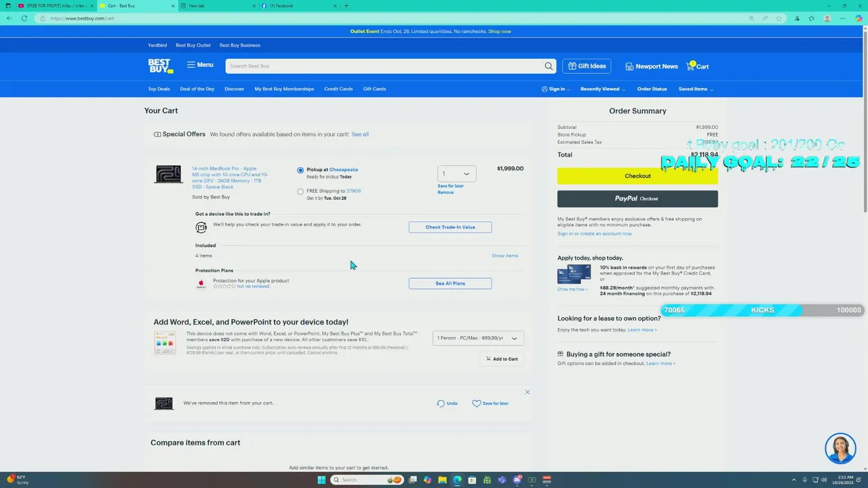The height and width of the screenshot is (488, 868).
Task: Click Learn more about lease to own
Action: [642, 330]
